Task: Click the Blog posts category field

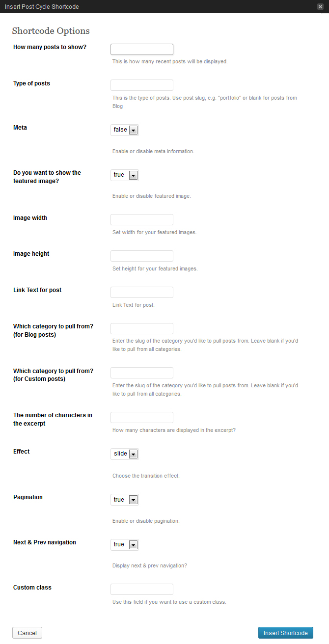Action: [x=142, y=328]
